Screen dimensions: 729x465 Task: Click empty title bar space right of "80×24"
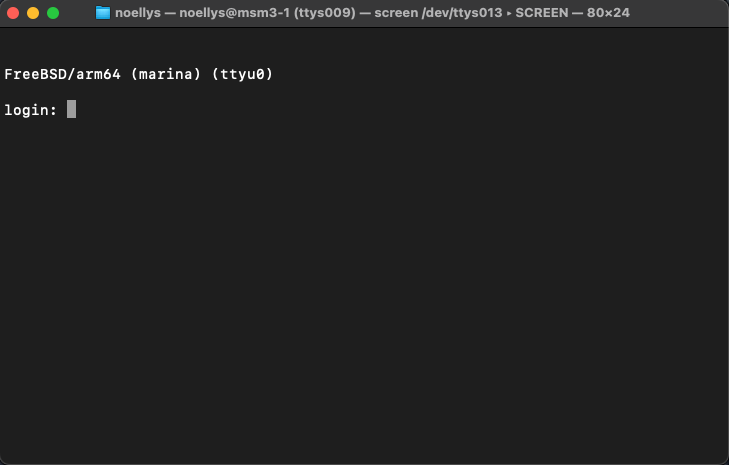click(680, 13)
